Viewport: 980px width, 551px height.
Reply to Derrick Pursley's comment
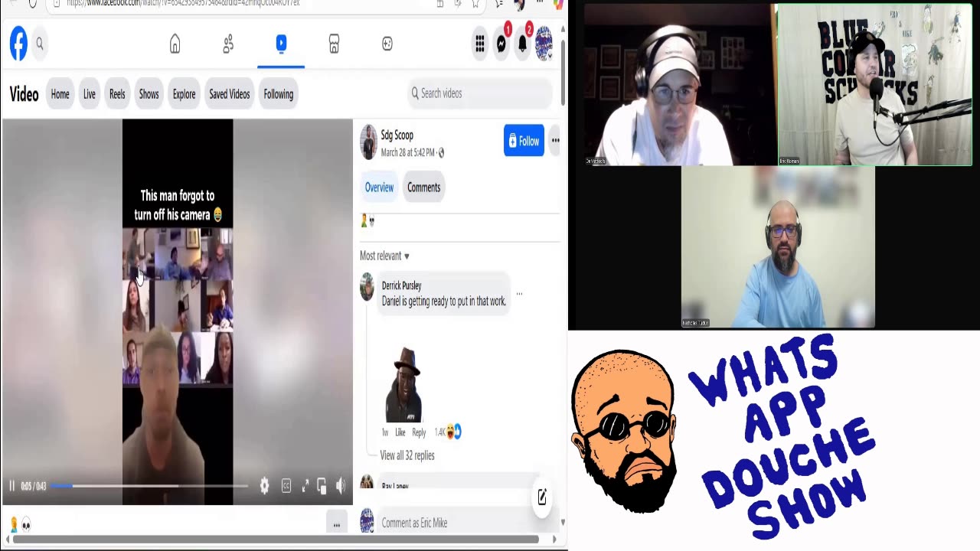click(419, 432)
